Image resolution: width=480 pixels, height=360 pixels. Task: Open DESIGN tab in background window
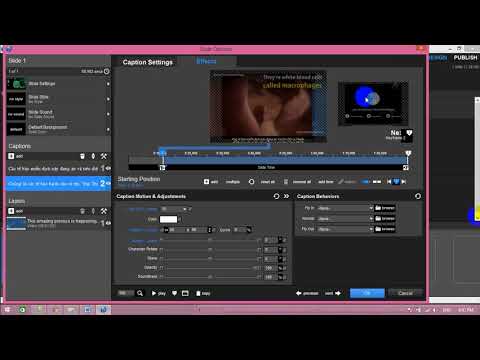[438, 58]
